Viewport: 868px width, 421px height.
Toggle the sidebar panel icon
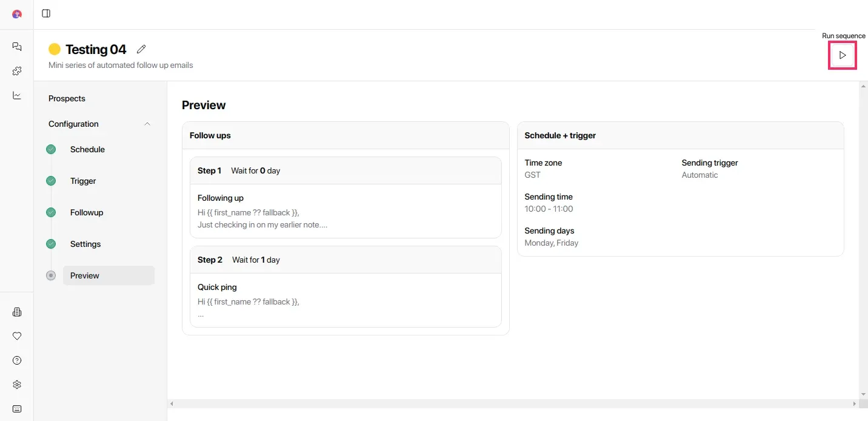point(46,13)
